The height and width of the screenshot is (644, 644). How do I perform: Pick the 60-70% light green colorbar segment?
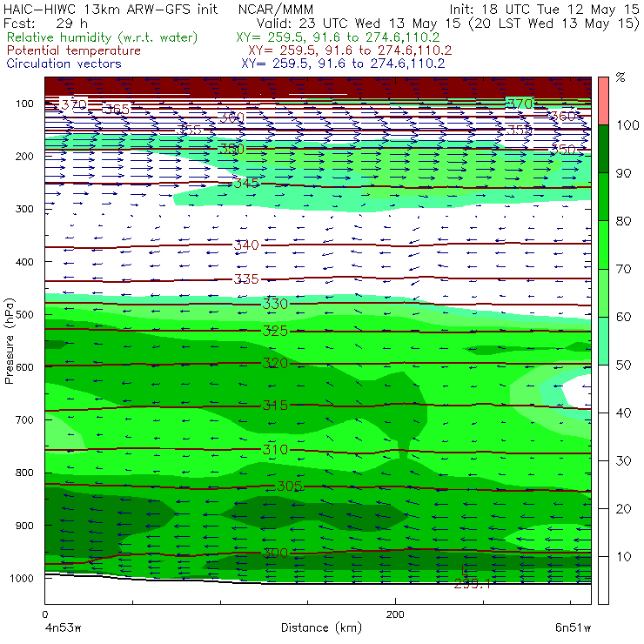tap(603, 292)
